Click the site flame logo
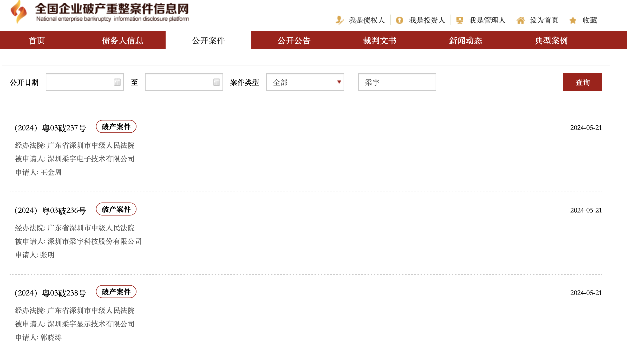The image size is (627, 364). [x=18, y=12]
